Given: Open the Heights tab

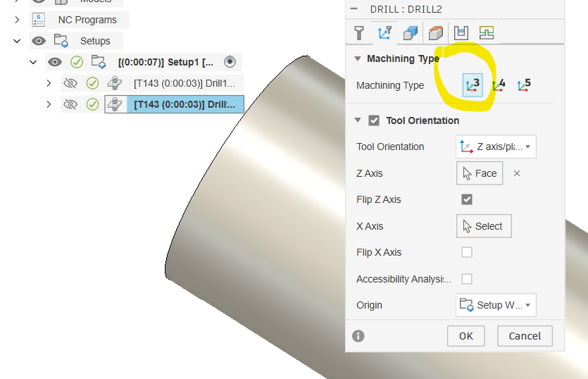Looking at the screenshot, I should (x=436, y=32).
